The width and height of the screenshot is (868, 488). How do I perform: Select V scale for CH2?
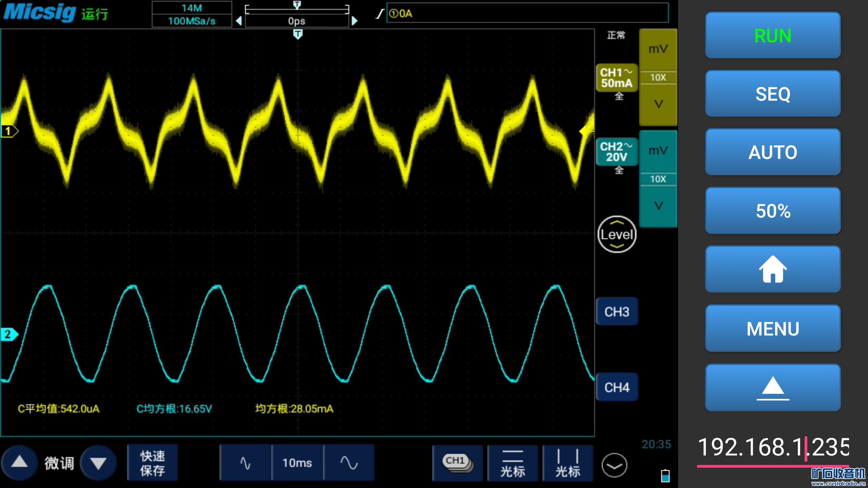(x=658, y=206)
